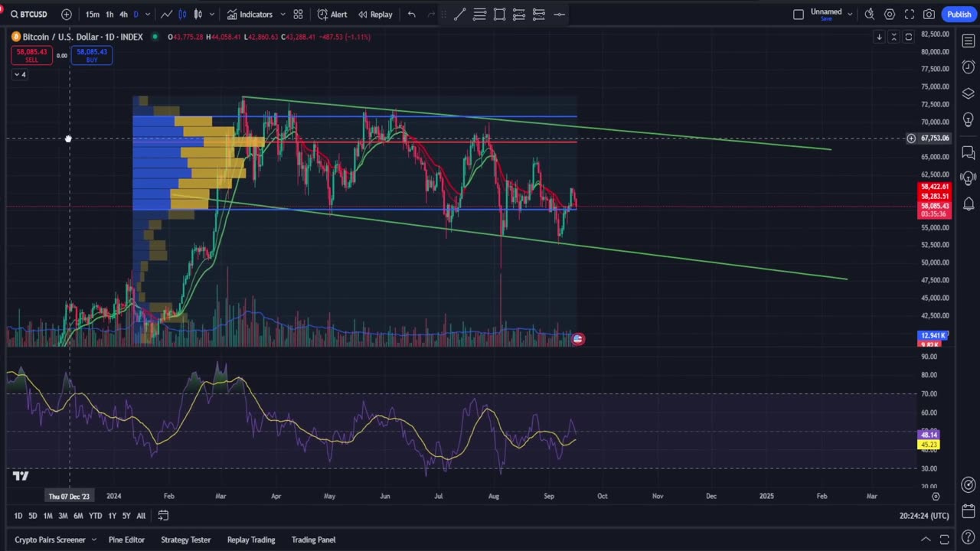Enter fullscreen mode
The image size is (980, 551).
910,15
